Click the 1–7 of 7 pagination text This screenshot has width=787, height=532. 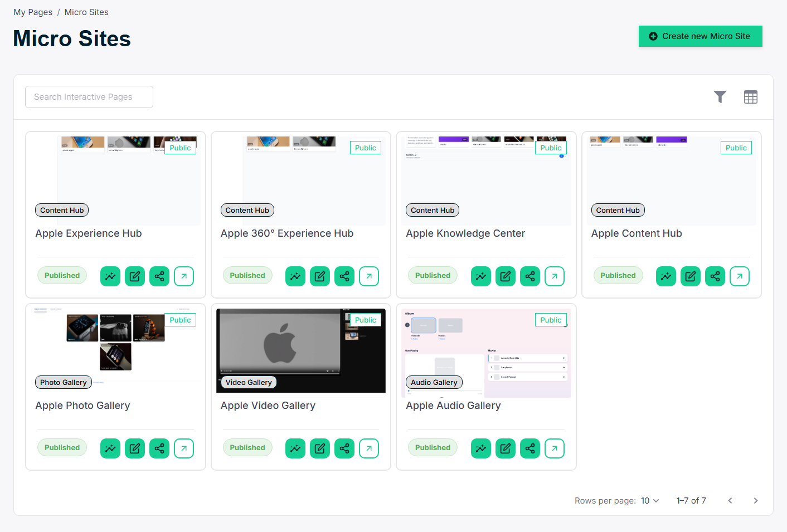click(691, 501)
